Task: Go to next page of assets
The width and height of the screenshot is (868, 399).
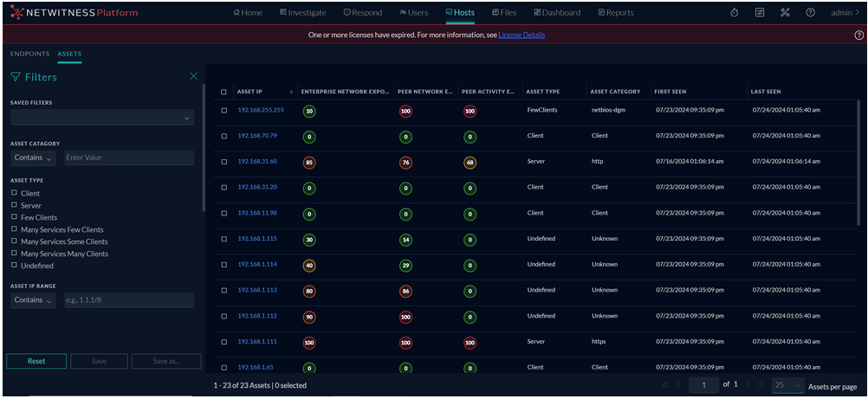Action: coord(748,385)
